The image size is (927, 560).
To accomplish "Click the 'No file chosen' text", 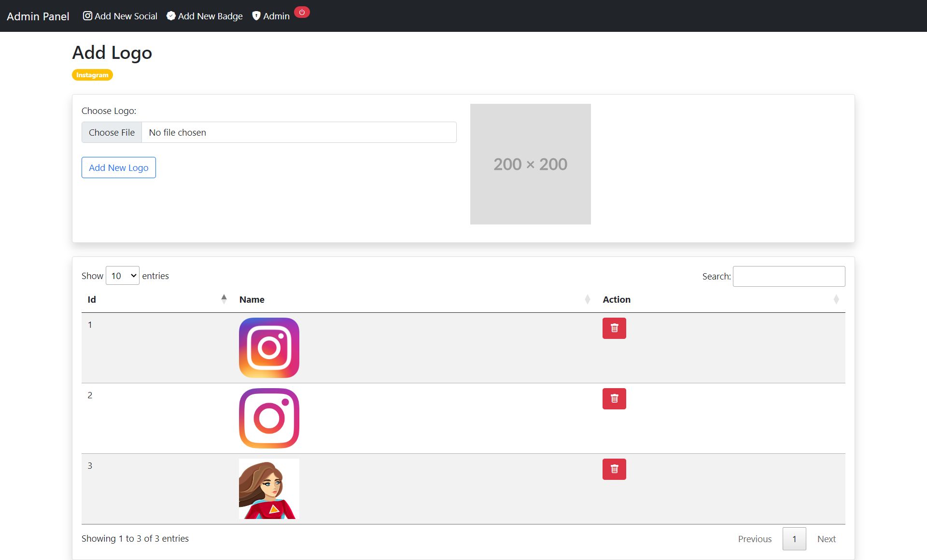I will pyautogui.click(x=177, y=132).
